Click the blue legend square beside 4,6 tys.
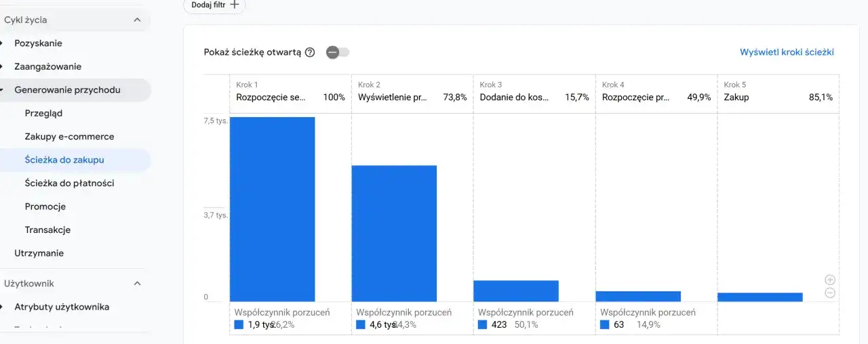Viewport: 868px width, 344px height. (x=361, y=324)
